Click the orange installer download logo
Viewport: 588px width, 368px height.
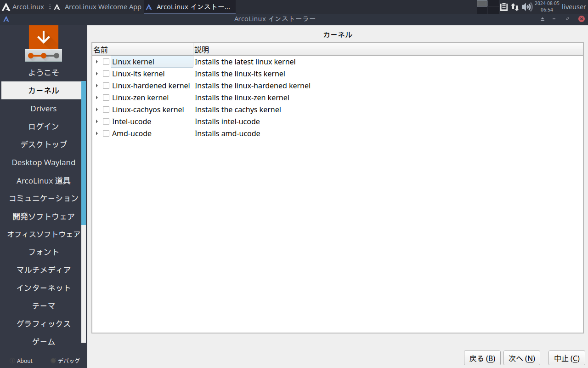44,44
